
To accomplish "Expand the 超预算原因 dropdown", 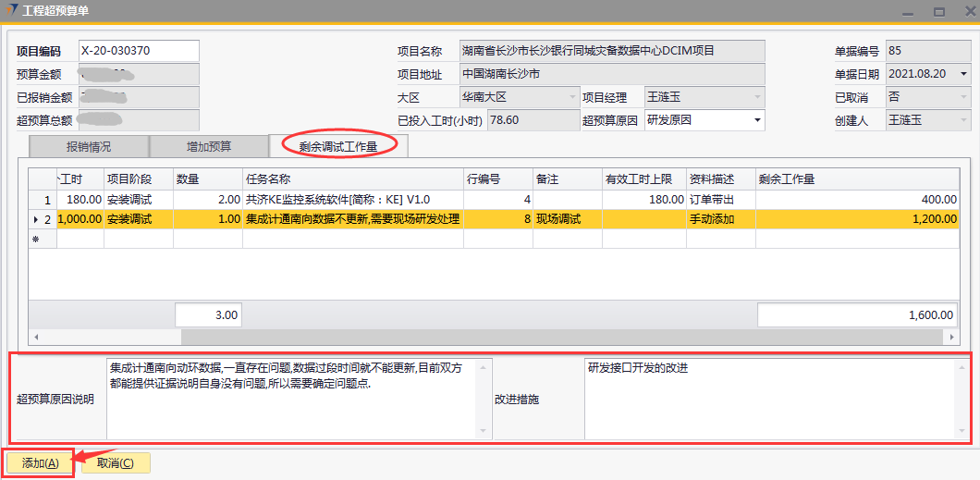I will (758, 120).
